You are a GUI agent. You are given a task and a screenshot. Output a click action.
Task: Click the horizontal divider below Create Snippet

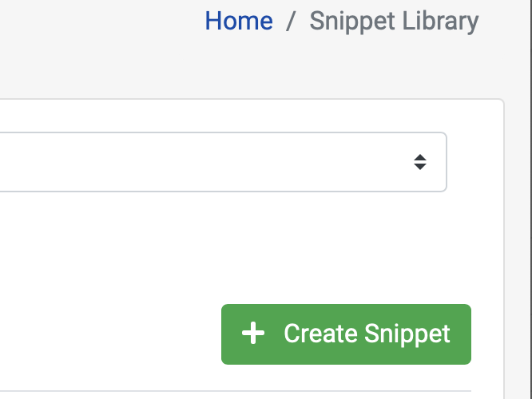[x=236, y=391]
